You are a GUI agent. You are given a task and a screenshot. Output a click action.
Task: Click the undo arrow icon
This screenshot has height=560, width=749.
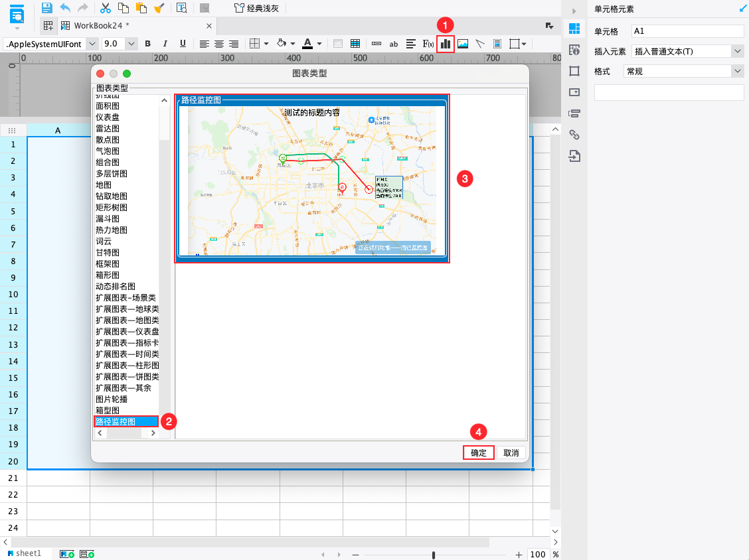point(65,8)
